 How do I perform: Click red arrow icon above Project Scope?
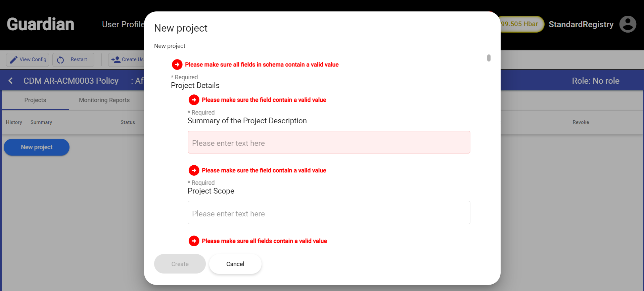tap(194, 170)
